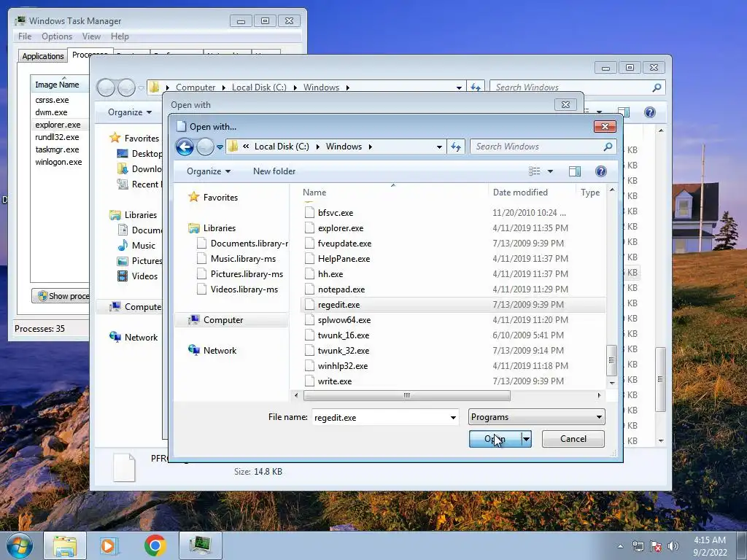Screen dimensions: 747x560
Task: Select the Favorites star in dialog sidebar
Action: [193, 197]
